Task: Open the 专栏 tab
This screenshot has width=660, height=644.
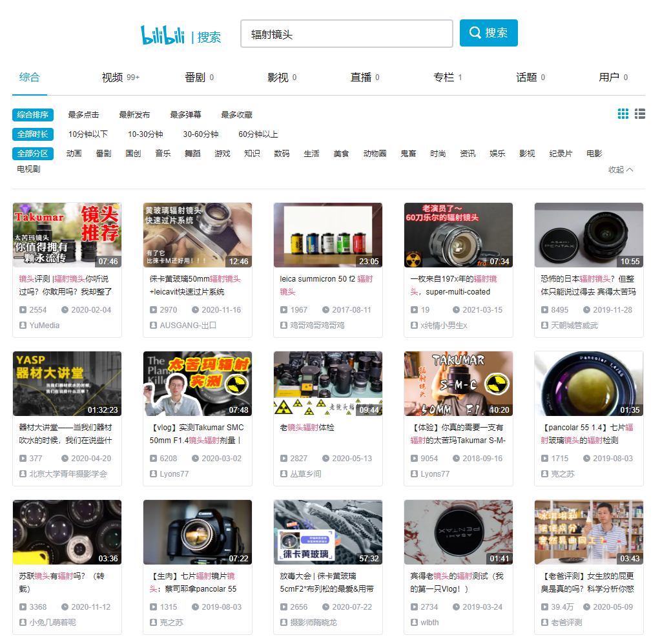Action: pyautogui.click(x=444, y=78)
